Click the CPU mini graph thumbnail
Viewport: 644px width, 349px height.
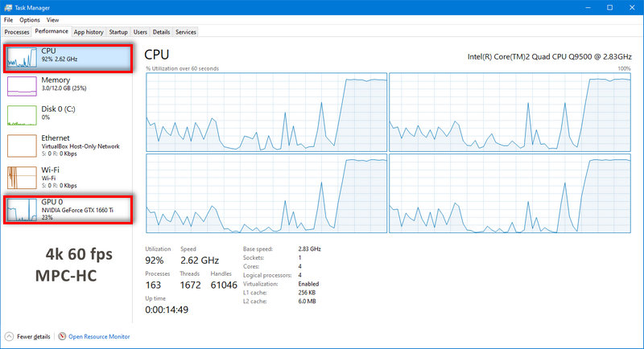point(22,57)
